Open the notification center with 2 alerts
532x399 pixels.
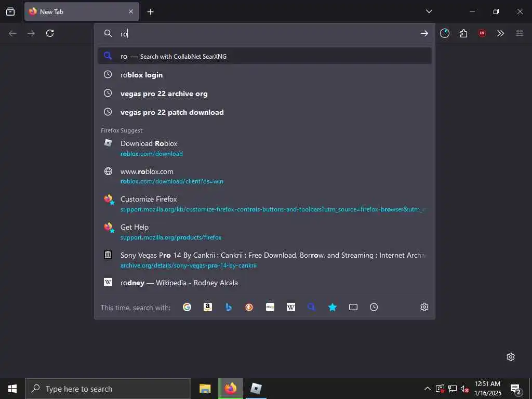click(x=515, y=389)
